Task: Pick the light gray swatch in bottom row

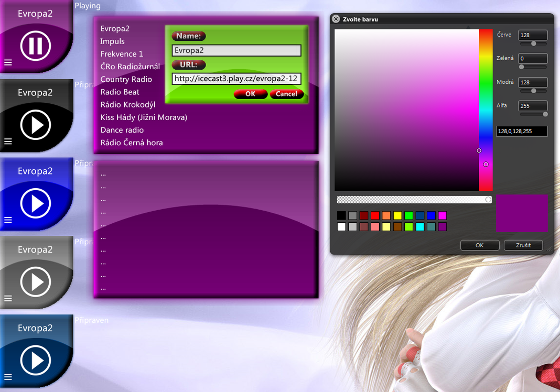Action: pos(352,227)
